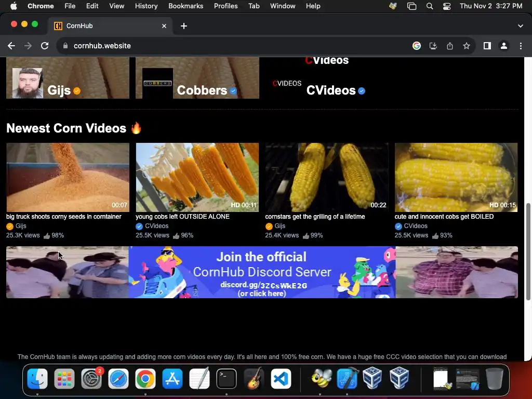This screenshot has width=532, height=399.
Task: Click the Newest Corn Videos heading
Action: click(x=74, y=128)
